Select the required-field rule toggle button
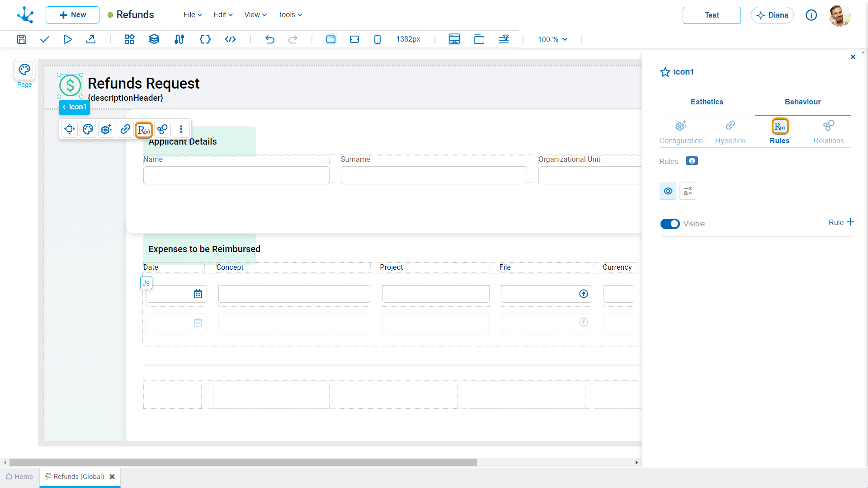Image resolution: width=868 pixels, height=488 pixels. tap(688, 191)
